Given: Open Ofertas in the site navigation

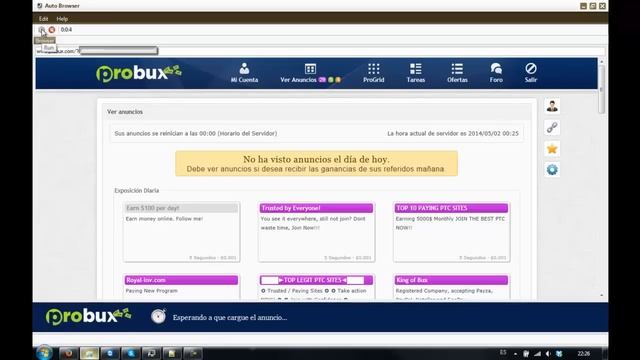Looking at the screenshot, I should coord(457,73).
